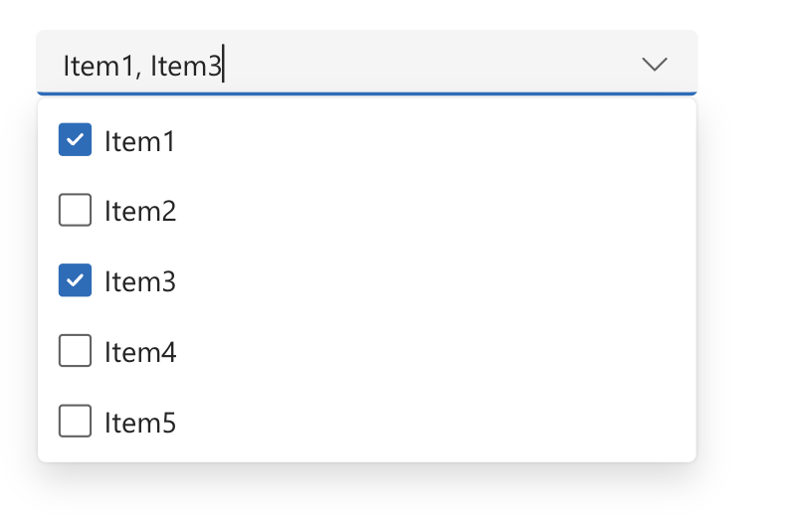Uncheck the Item1 checkbox
Image resolution: width=812 pixels, height=525 pixels.
(76, 140)
